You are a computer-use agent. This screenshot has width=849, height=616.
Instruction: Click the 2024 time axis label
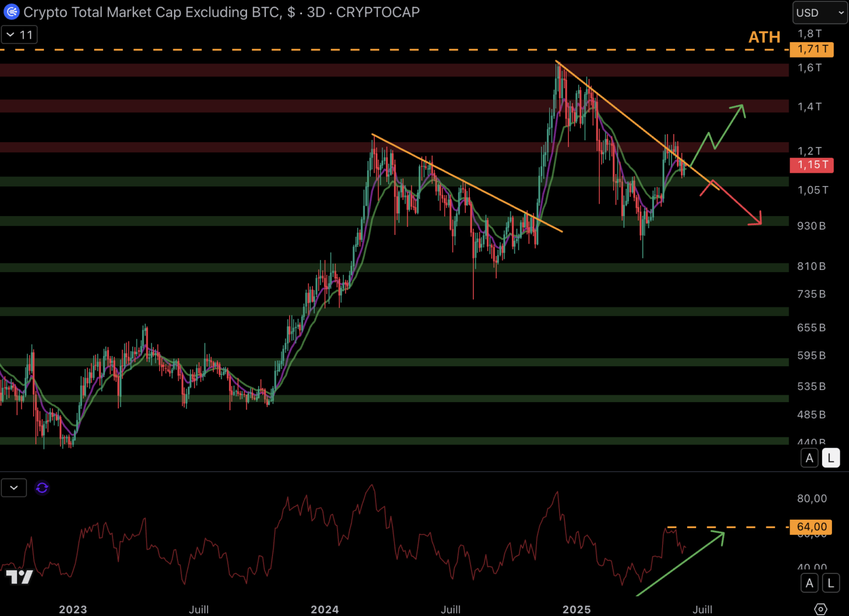325,609
